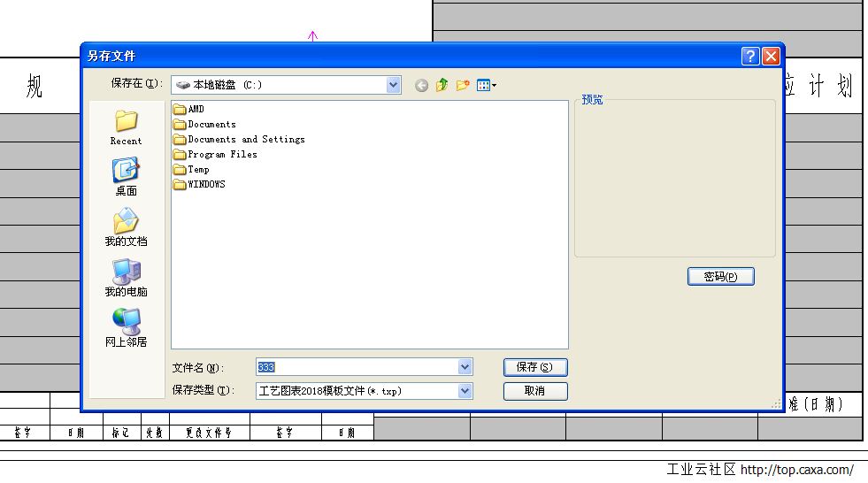Screen dimensions: 868x483
Task: Click the 保存(S) save button
Action: coord(534,367)
